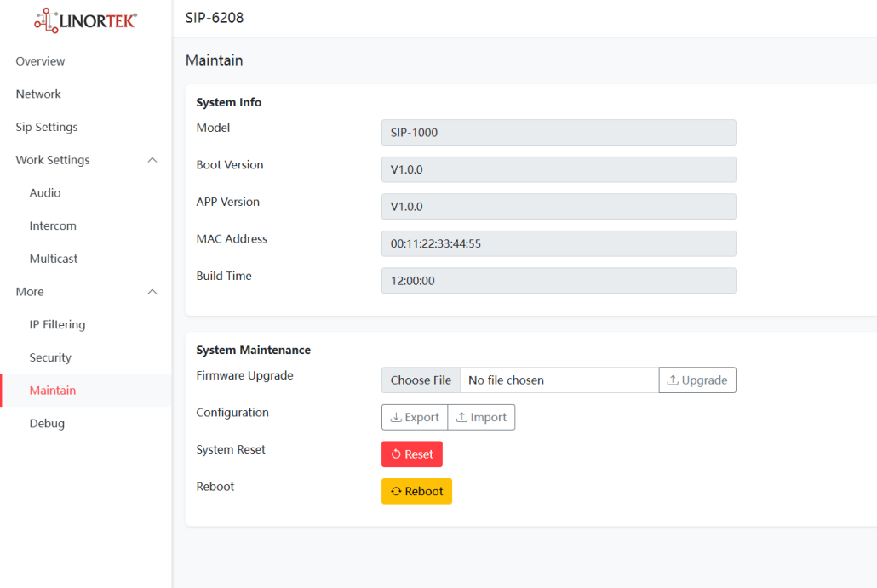Open the Overview page

pos(40,61)
